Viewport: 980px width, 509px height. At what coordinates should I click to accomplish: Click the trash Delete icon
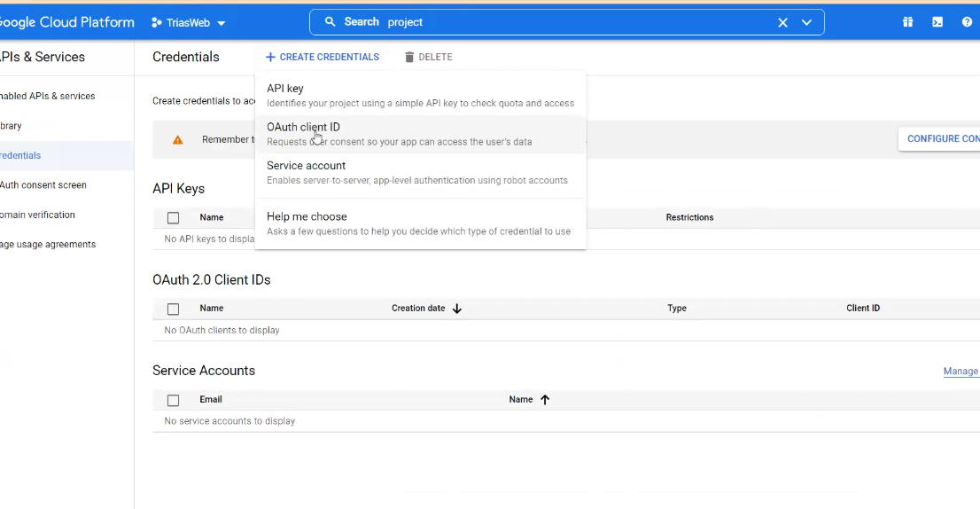pyautogui.click(x=409, y=57)
